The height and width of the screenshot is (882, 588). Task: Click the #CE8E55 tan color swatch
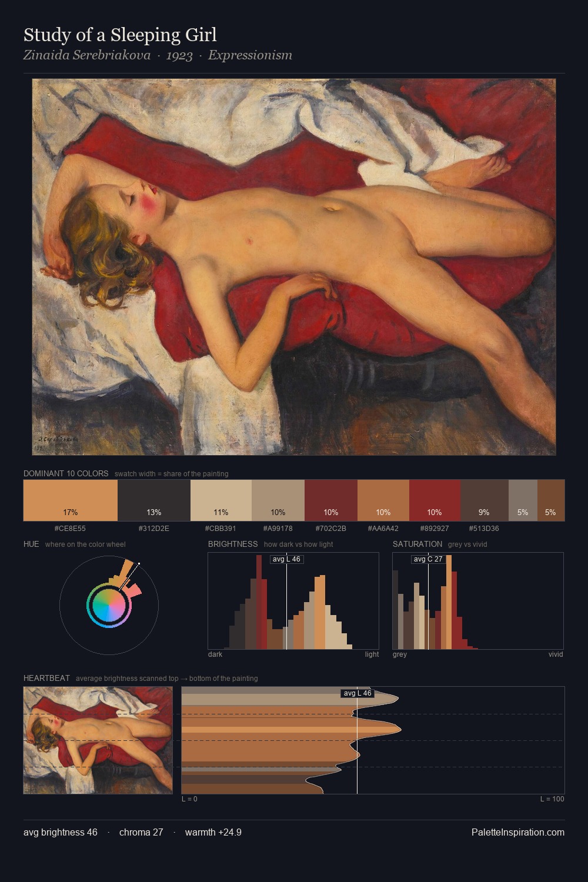(71, 500)
